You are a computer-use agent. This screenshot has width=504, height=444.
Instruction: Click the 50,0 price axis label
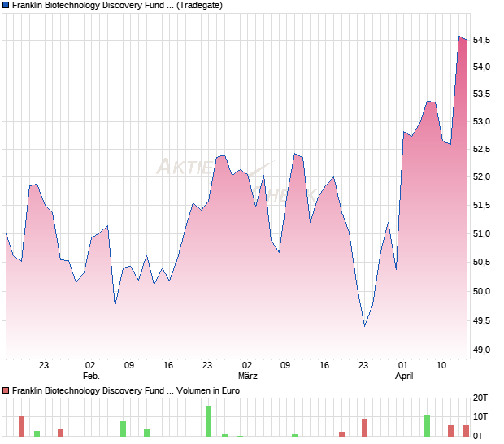(481, 292)
